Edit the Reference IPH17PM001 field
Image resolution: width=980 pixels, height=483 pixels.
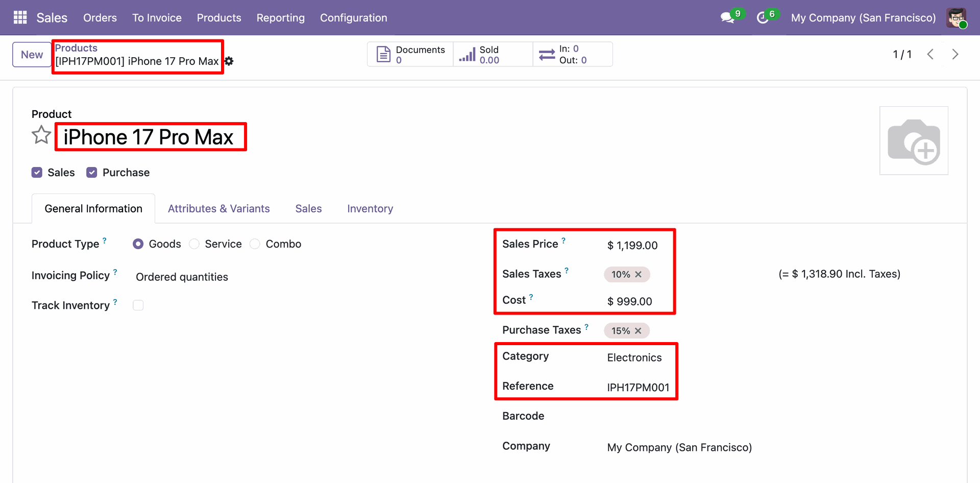(x=639, y=388)
